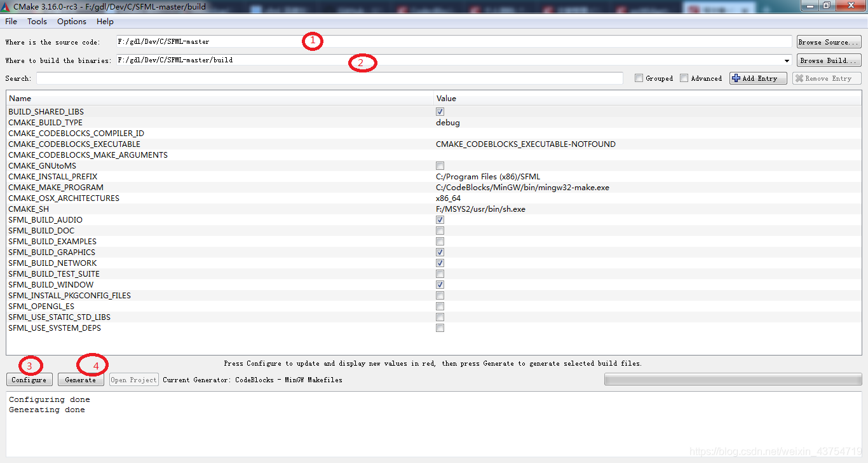Select the CMAKE_CODEBLOCKS_MAKE_ARGUMENTS row
The width and height of the screenshot is (868, 463).
(x=434, y=155)
